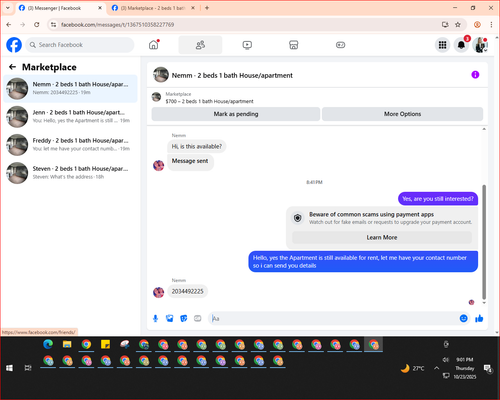Open the Facebook apps grid menu

(442, 45)
